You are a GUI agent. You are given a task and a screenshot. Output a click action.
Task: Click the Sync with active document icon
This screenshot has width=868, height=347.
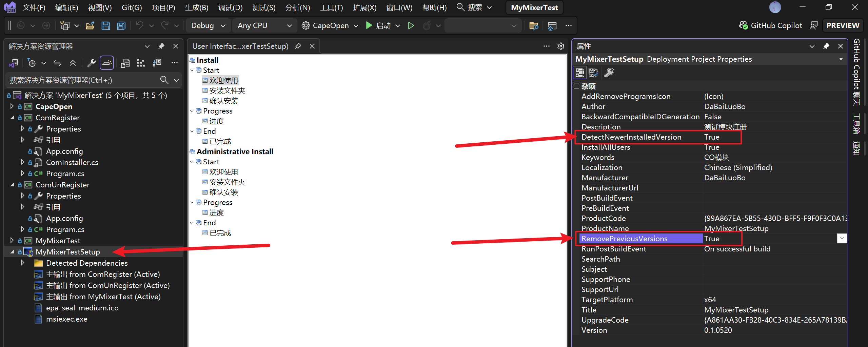point(57,63)
